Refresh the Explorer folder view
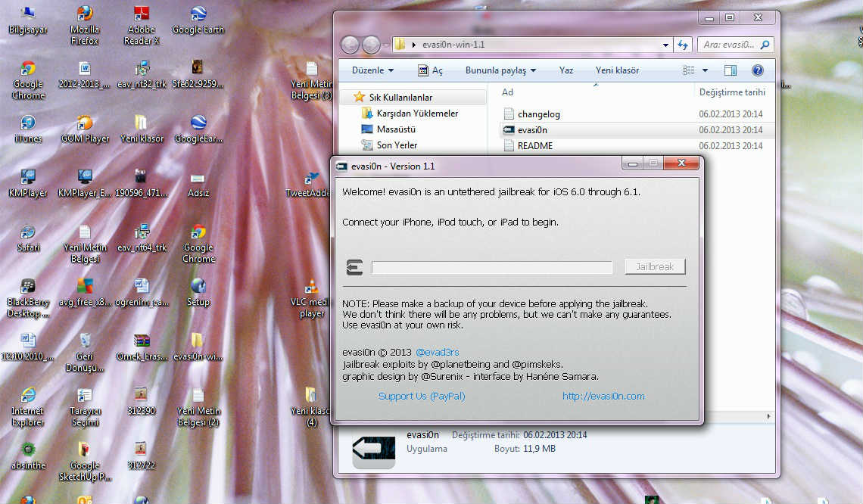Viewport: 863px width, 504px height. 683,45
